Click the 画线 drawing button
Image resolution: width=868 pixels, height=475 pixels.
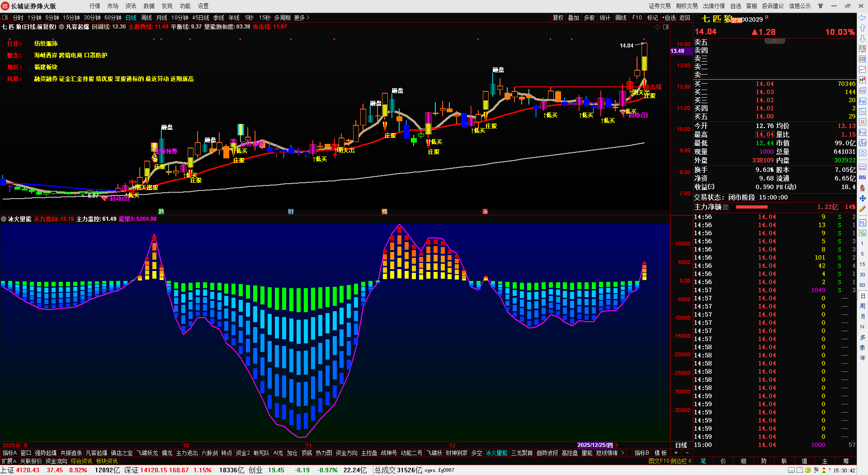point(621,18)
